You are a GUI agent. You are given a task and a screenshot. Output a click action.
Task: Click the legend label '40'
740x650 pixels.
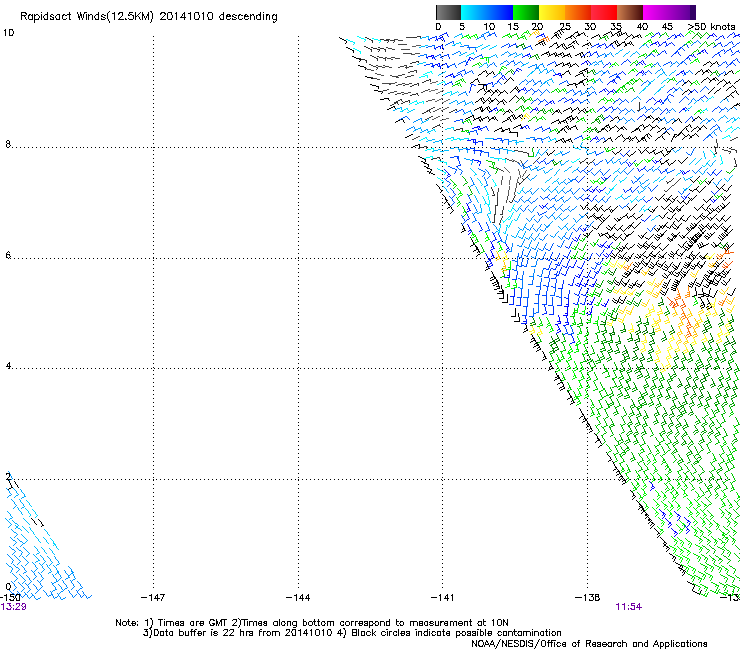tap(642, 27)
